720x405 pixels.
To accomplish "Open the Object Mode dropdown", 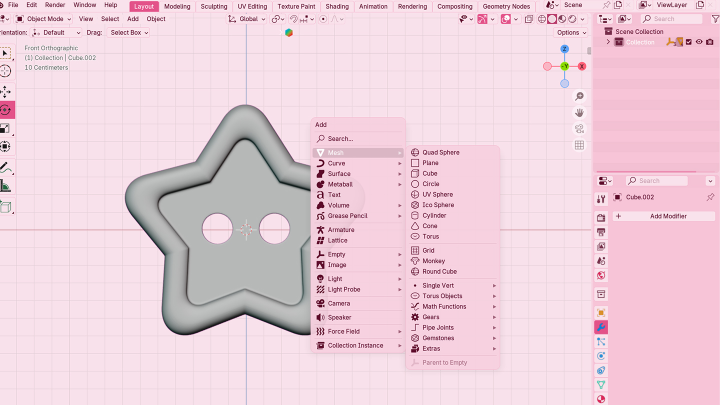I will (44, 19).
